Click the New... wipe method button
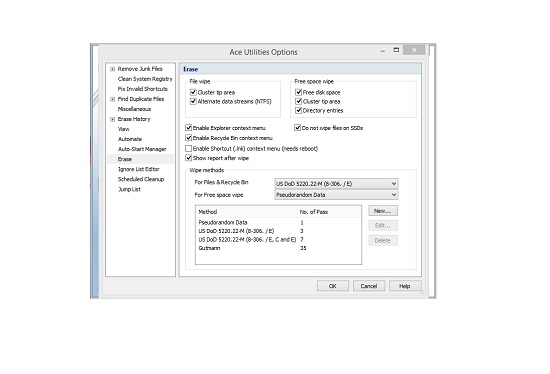The height and width of the screenshot is (374, 550). (x=383, y=211)
